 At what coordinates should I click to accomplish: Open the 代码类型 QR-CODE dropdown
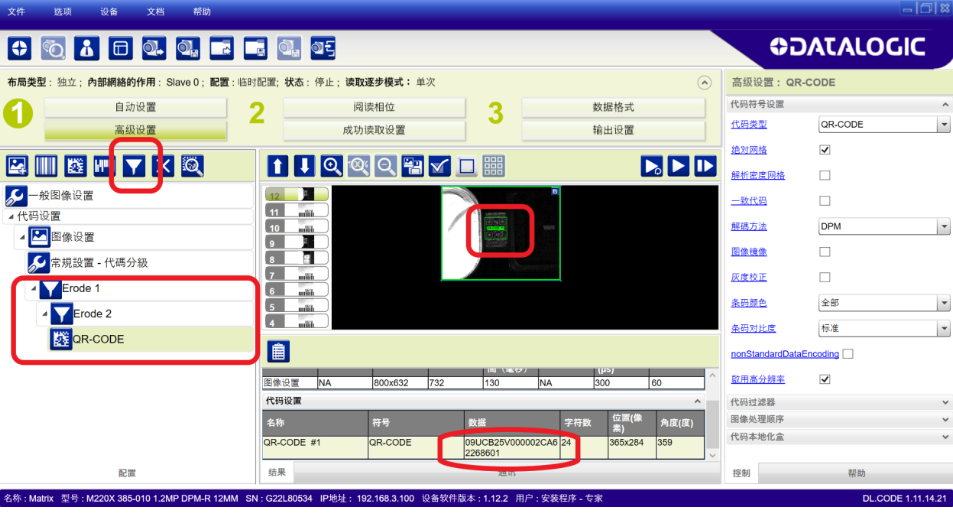pyautogui.click(x=944, y=125)
